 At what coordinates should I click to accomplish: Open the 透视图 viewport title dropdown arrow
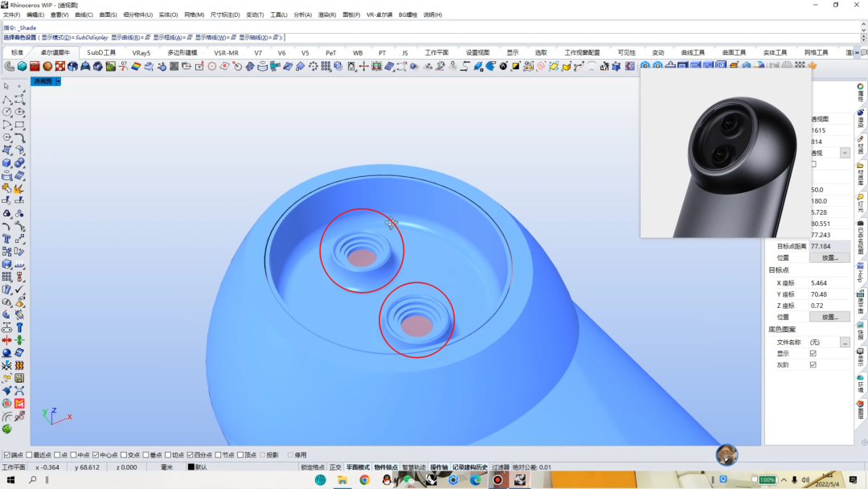58,81
